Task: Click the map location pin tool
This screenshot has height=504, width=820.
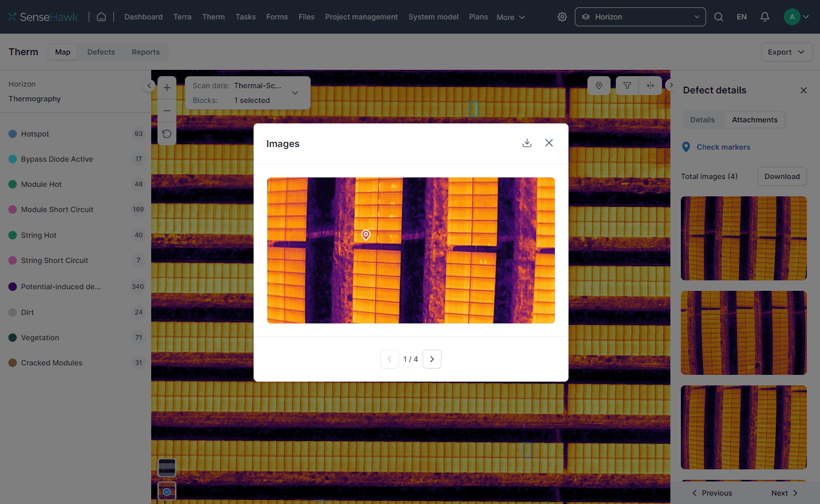Action: [x=599, y=86]
